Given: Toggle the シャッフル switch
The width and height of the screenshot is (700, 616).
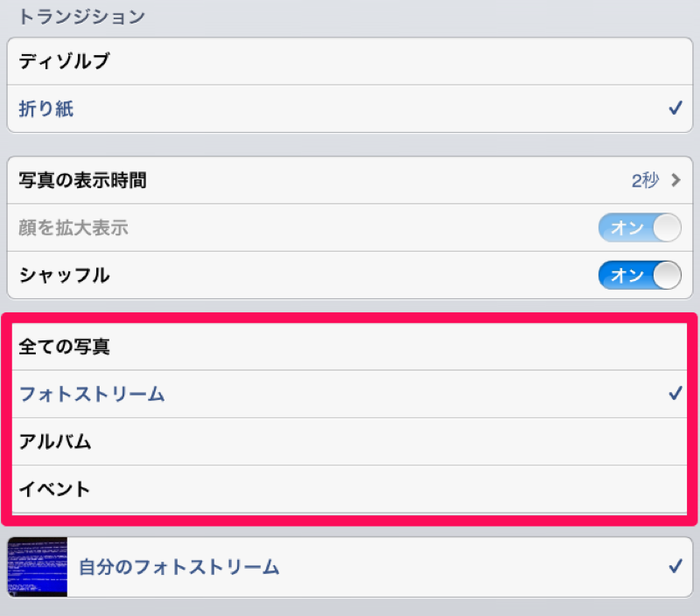Looking at the screenshot, I should click(x=640, y=275).
